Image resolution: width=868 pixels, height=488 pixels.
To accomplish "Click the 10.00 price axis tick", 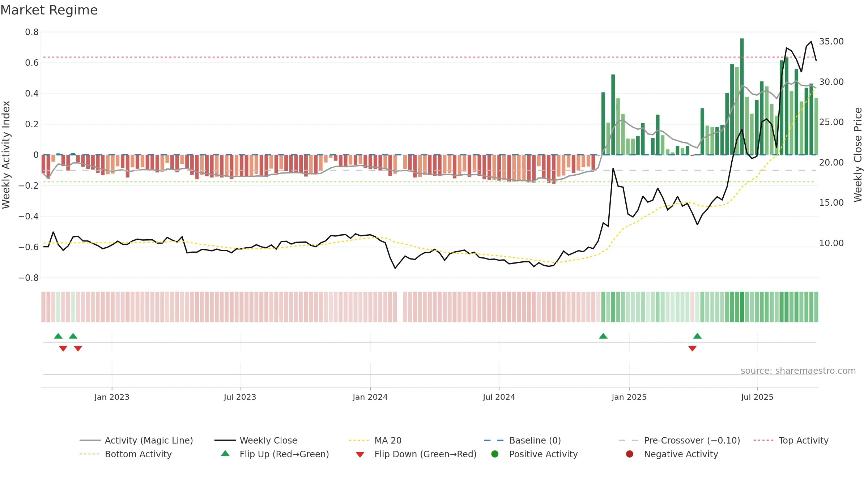I will click(x=831, y=243).
